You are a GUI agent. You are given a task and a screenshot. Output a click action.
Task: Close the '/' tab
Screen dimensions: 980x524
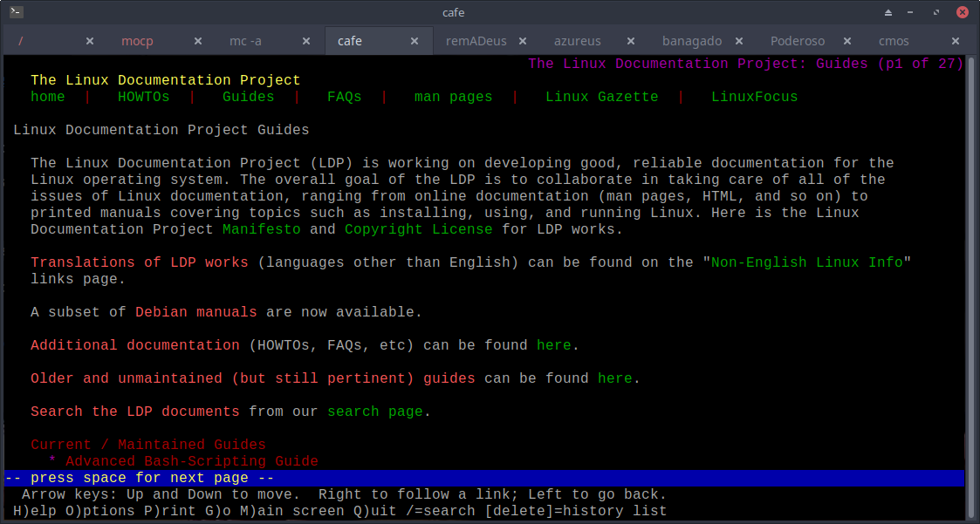(x=90, y=41)
